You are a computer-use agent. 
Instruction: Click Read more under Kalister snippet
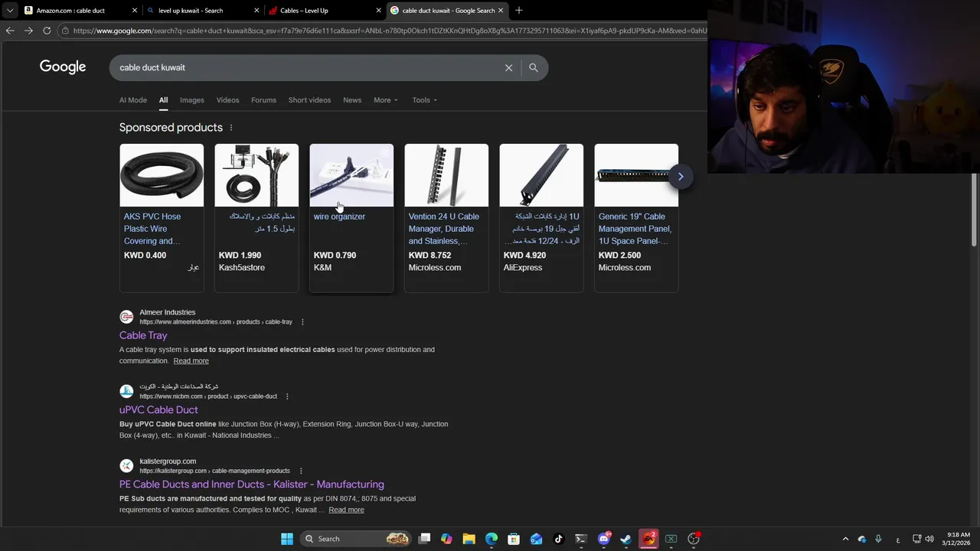point(346,510)
